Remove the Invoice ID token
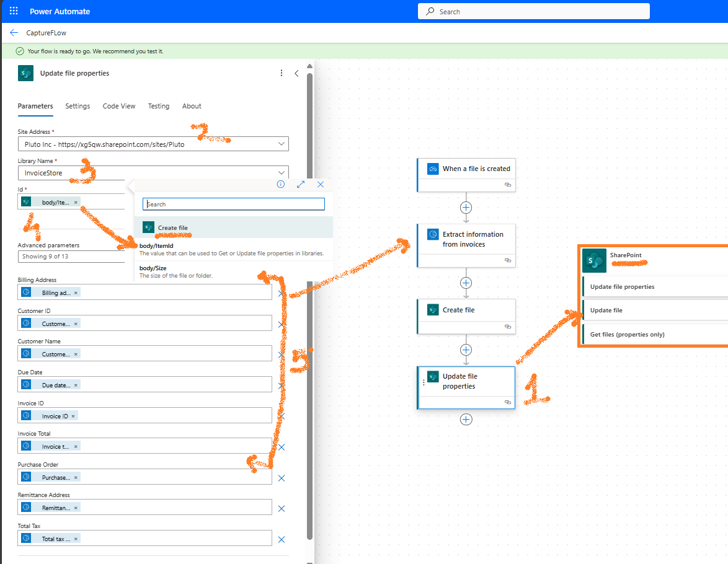Screen dimensions: 728x564 point(73,416)
